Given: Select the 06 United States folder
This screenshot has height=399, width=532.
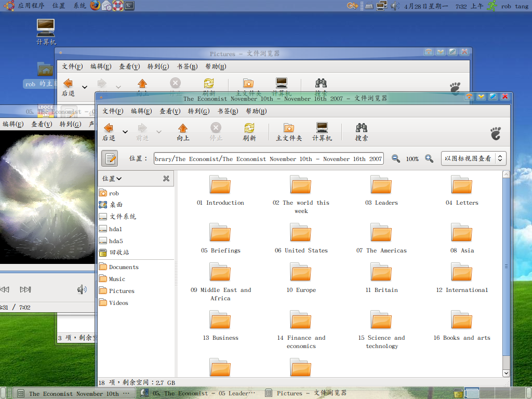Looking at the screenshot, I should pos(301,238).
